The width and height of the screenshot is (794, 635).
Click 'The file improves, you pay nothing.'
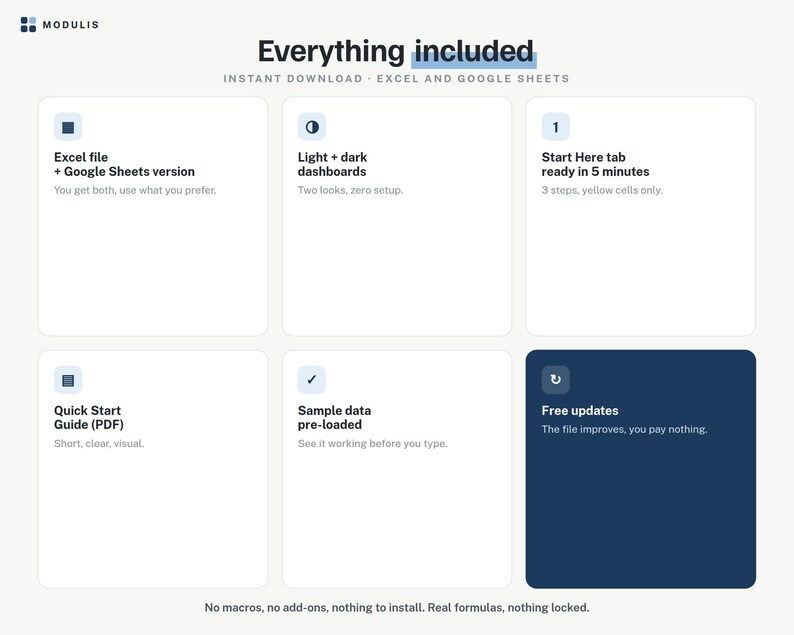[624, 429]
